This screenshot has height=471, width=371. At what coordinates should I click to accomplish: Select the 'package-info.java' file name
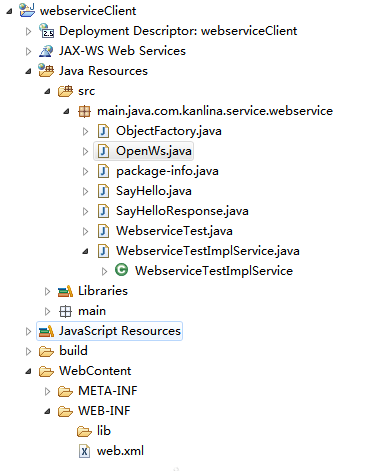click(x=167, y=171)
